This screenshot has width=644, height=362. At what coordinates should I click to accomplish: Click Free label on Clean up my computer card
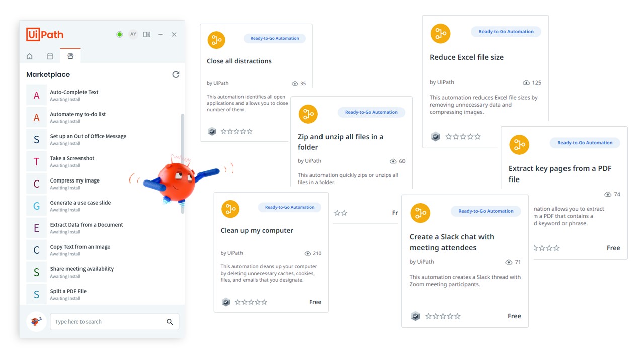pyautogui.click(x=315, y=302)
